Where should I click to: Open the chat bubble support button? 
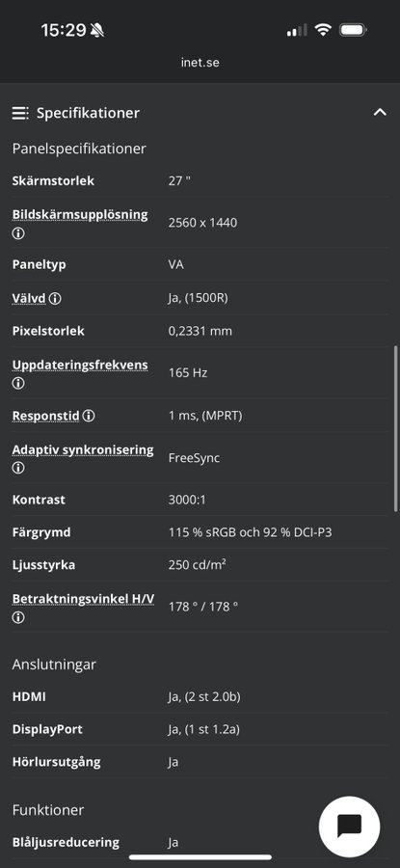tap(349, 827)
